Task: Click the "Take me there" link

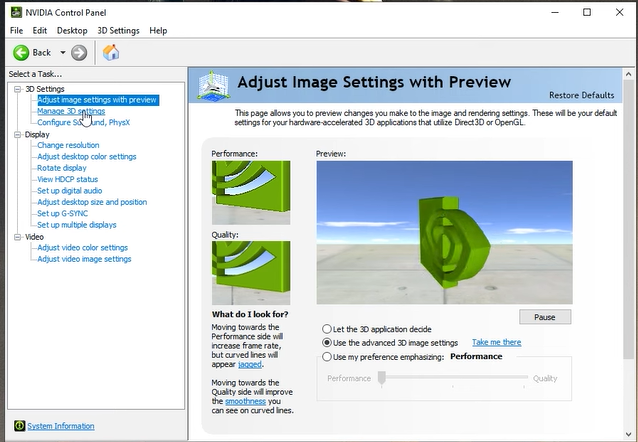Action: (496, 343)
